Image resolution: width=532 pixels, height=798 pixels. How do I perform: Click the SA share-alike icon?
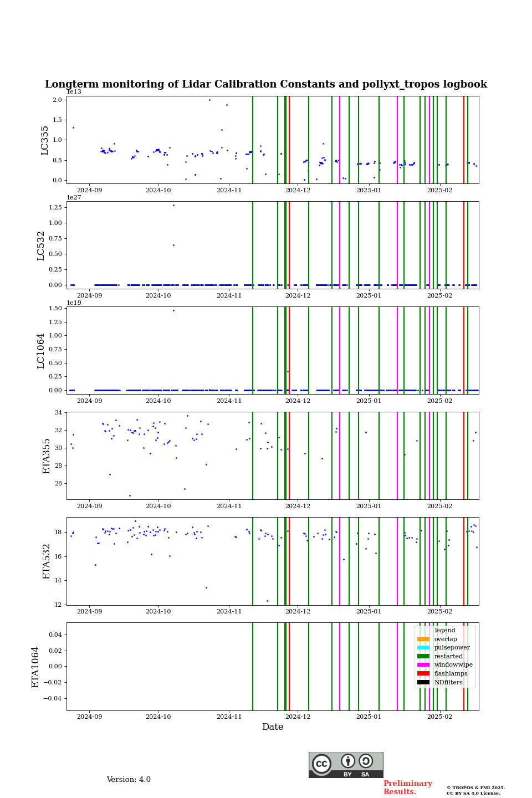[x=366, y=761]
